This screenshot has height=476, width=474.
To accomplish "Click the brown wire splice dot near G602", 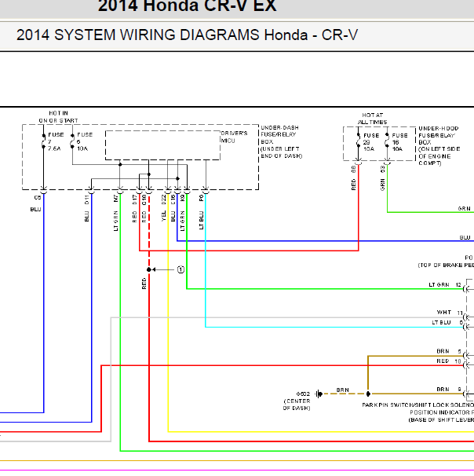I will pos(368,394).
